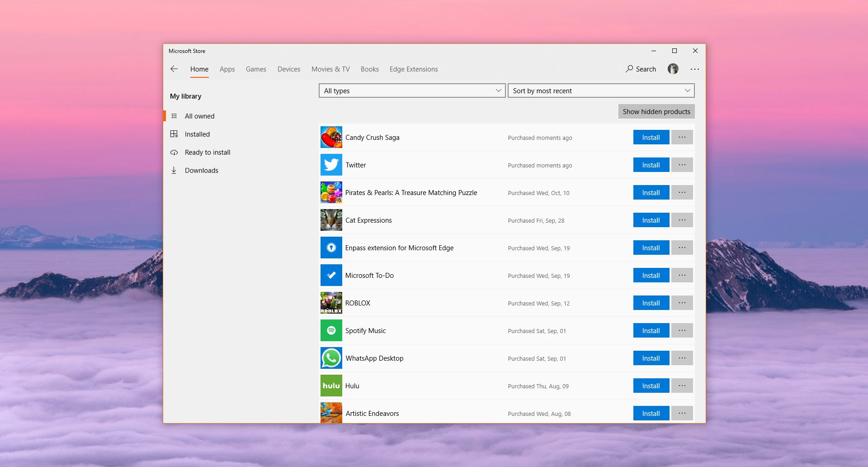
Task: Open more options for Enpass extension
Action: [x=682, y=248]
